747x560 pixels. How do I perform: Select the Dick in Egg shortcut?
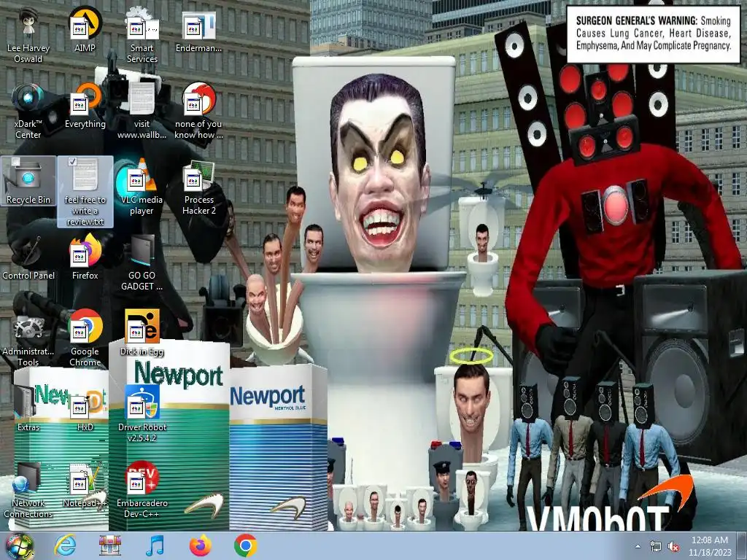[142, 333]
